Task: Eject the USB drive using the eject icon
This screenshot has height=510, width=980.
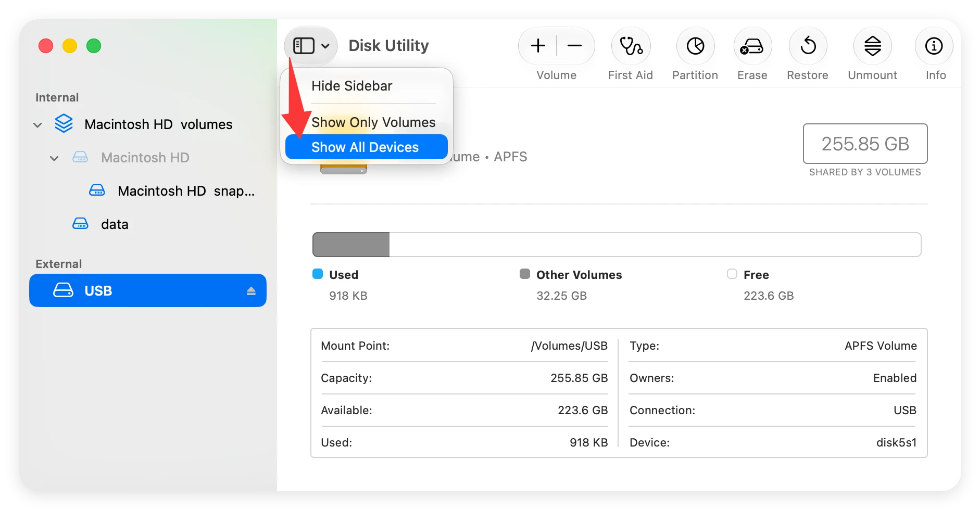Action: pyautogui.click(x=251, y=291)
